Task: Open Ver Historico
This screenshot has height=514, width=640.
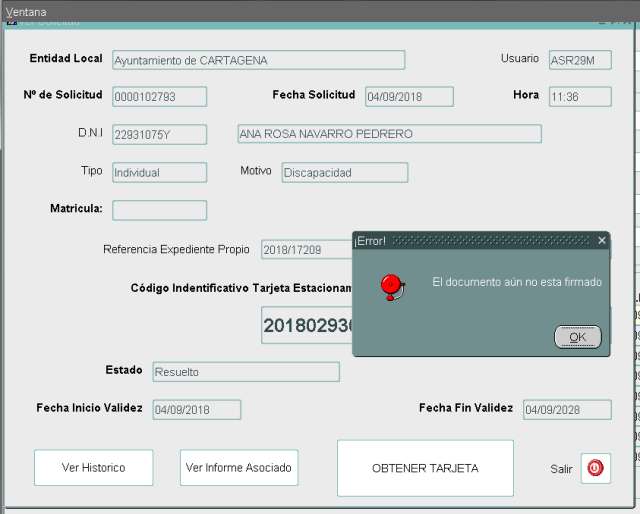Action: 93,468
